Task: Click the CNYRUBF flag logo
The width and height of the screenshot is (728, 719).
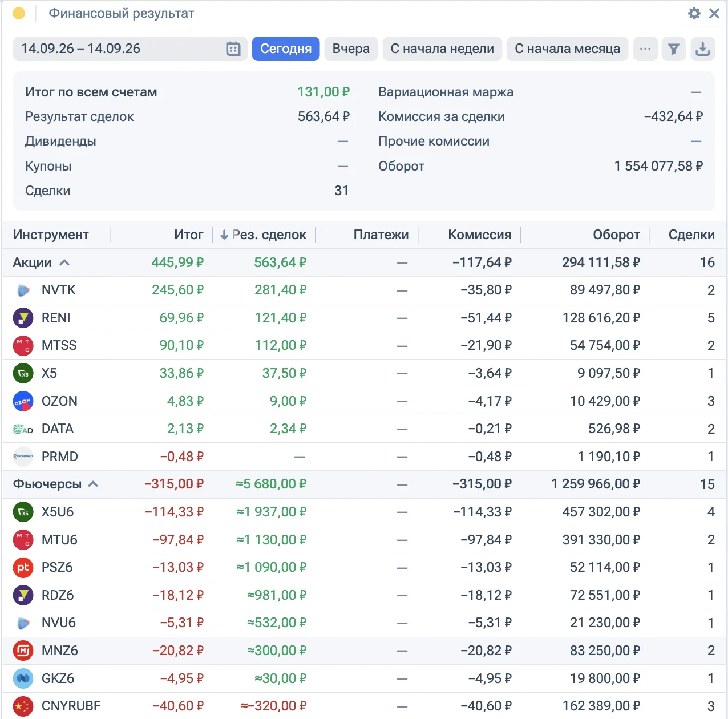Action: pyautogui.click(x=23, y=706)
